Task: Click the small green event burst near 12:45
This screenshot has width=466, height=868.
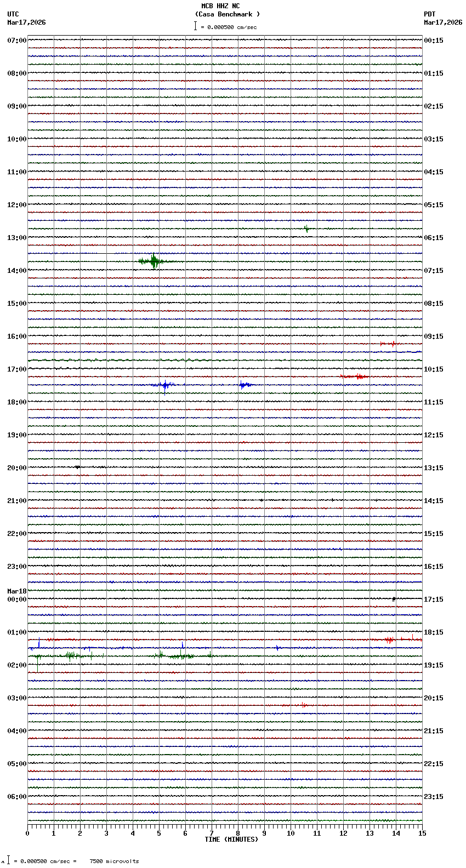Action: tap(306, 229)
